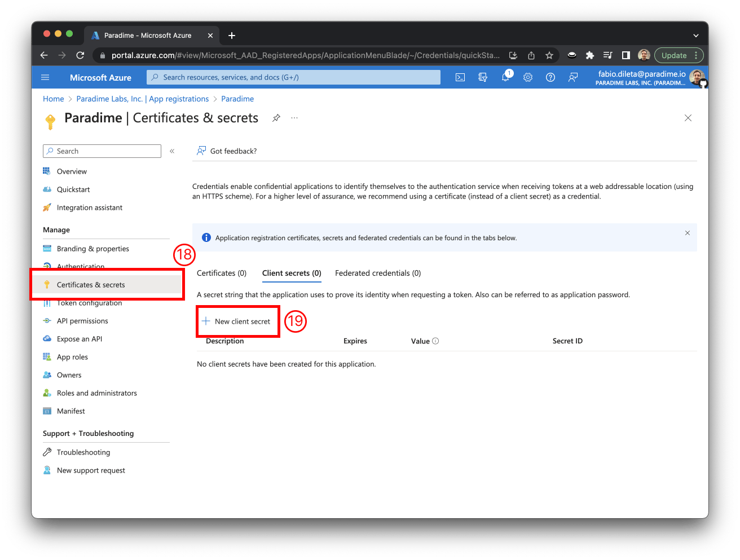740x560 pixels.
Task: Open the browser side panel icon
Action: pos(626,55)
